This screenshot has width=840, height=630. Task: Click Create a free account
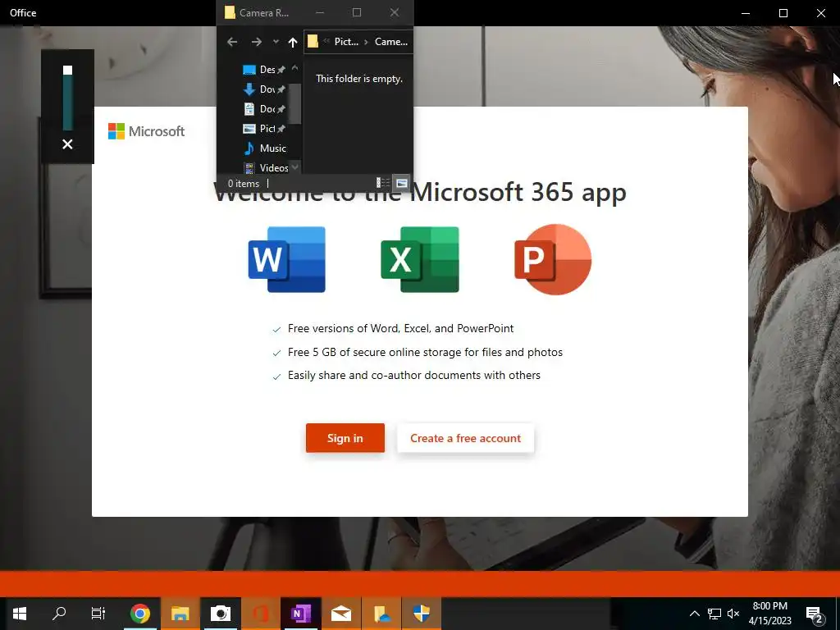[x=466, y=438]
